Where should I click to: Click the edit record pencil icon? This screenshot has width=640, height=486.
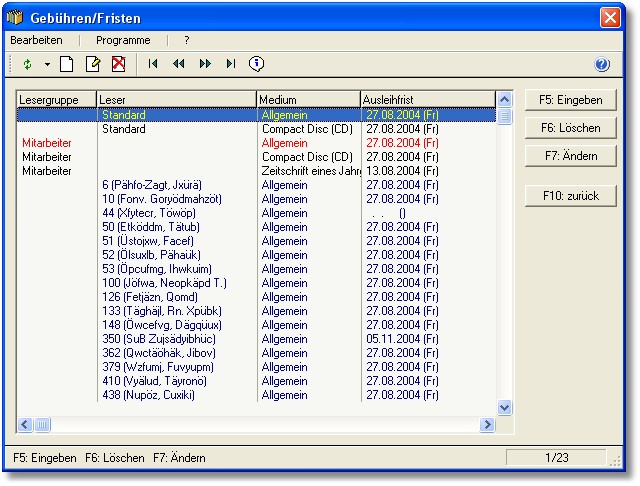93,64
